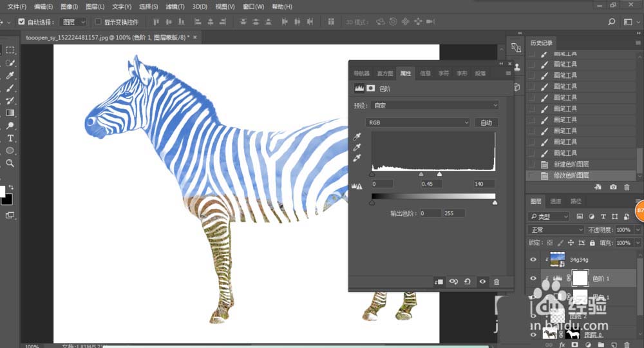Open layer filter 类型 dropdown
The height and width of the screenshot is (348, 644).
[549, 217]
